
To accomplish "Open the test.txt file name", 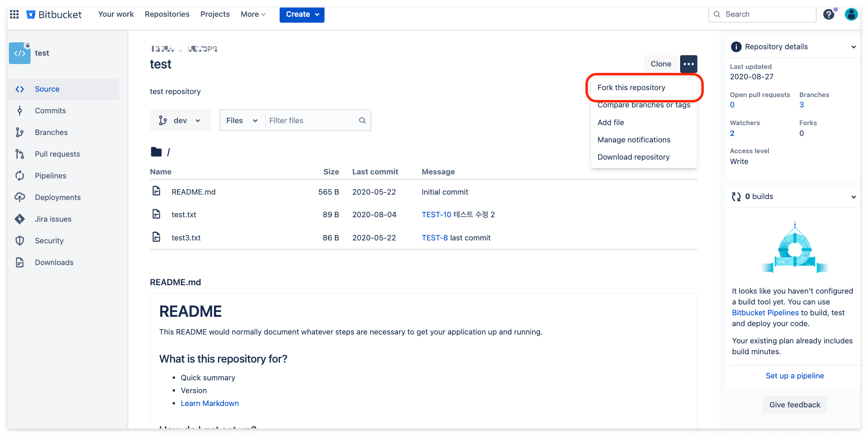I will coord(184,215).
